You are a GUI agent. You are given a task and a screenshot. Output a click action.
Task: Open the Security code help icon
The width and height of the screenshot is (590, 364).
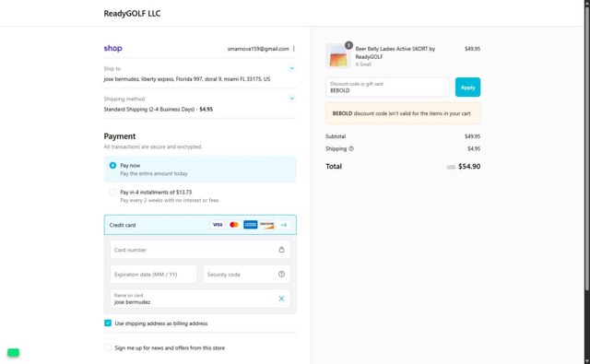pyautogui.click(x=281, y=274)
